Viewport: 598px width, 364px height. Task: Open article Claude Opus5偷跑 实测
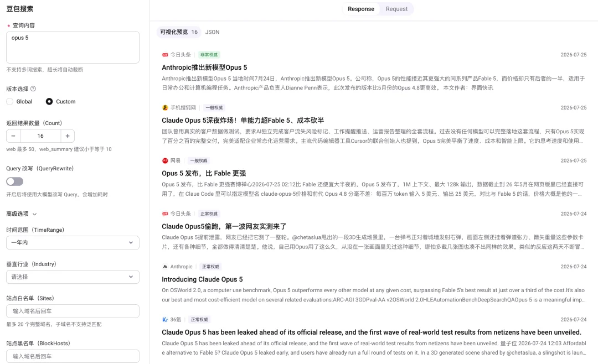224,226
